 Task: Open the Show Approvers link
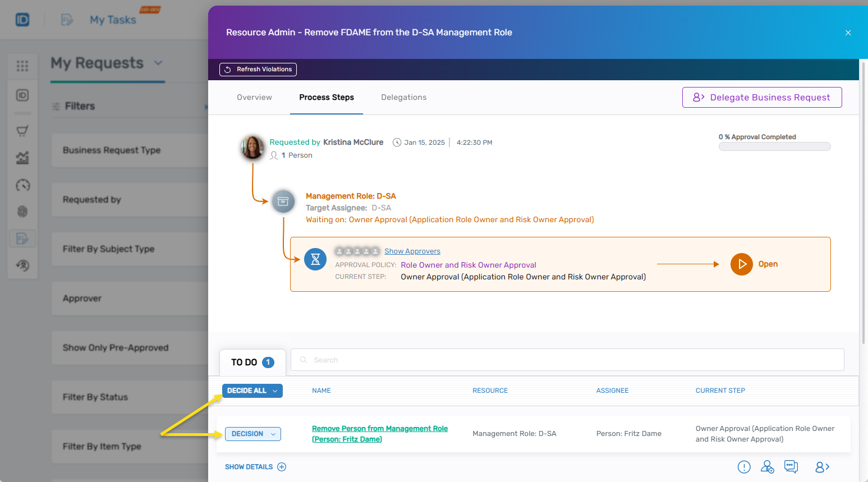click(x=412, y=251)
